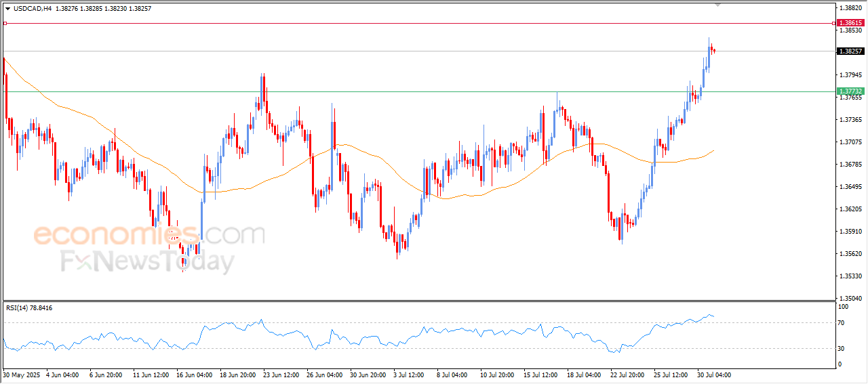Click the 3 Jul 12:00 date label
The image size is (868, 384).
coord(409,375)
